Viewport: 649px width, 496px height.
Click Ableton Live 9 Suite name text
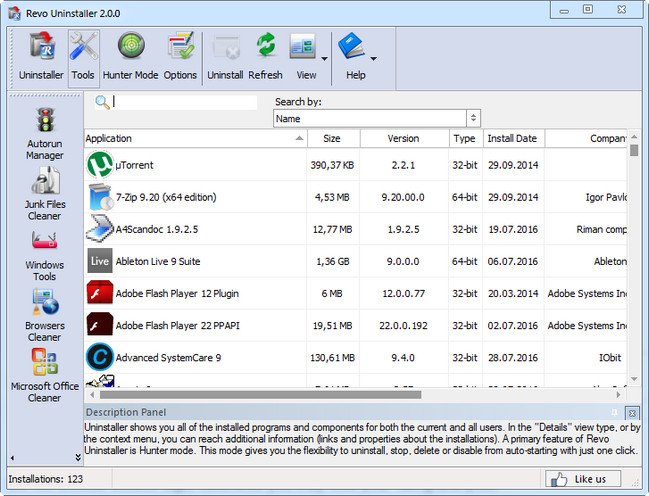[x=158, y=262]
